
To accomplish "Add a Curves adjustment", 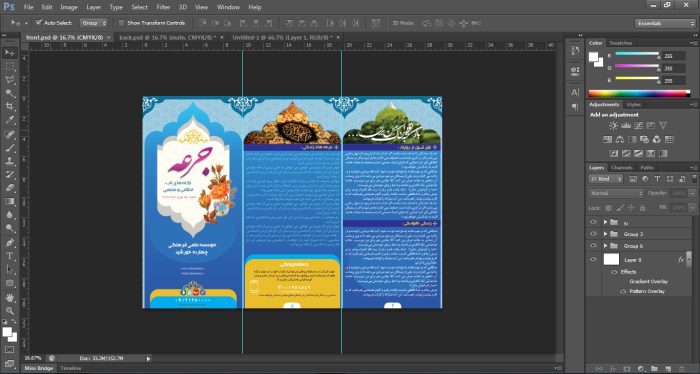I will click(x=638, y=126).
